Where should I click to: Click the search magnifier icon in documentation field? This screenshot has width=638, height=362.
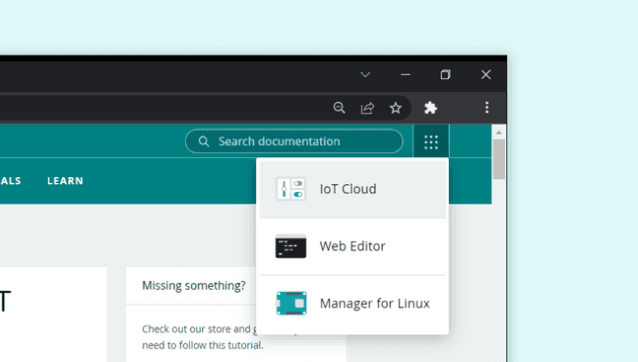coord(203,142)
